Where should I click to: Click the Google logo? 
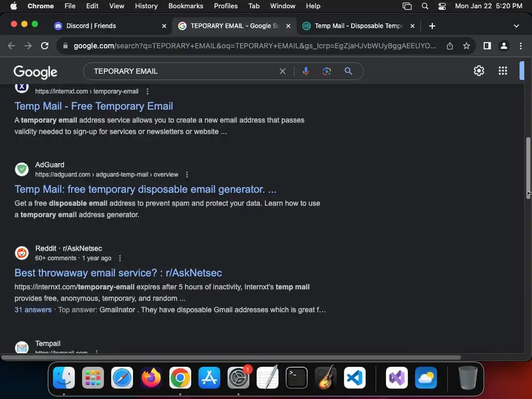click(35, 72)
